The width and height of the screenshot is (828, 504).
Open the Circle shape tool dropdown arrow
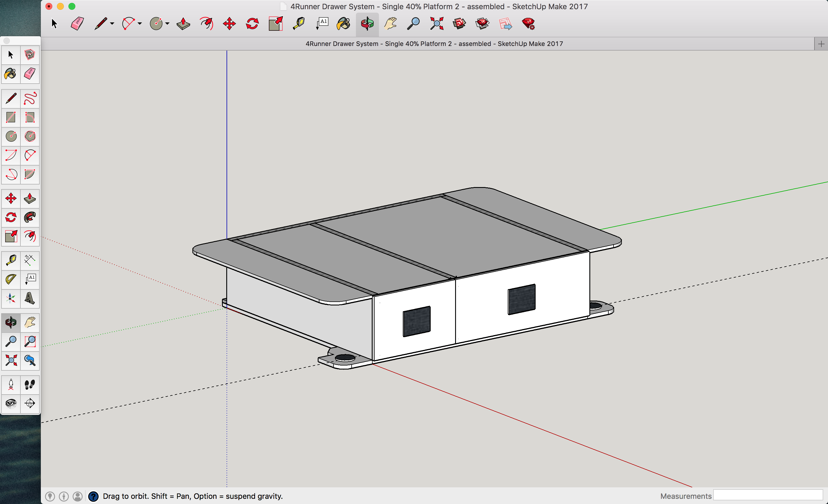(167, 24)
